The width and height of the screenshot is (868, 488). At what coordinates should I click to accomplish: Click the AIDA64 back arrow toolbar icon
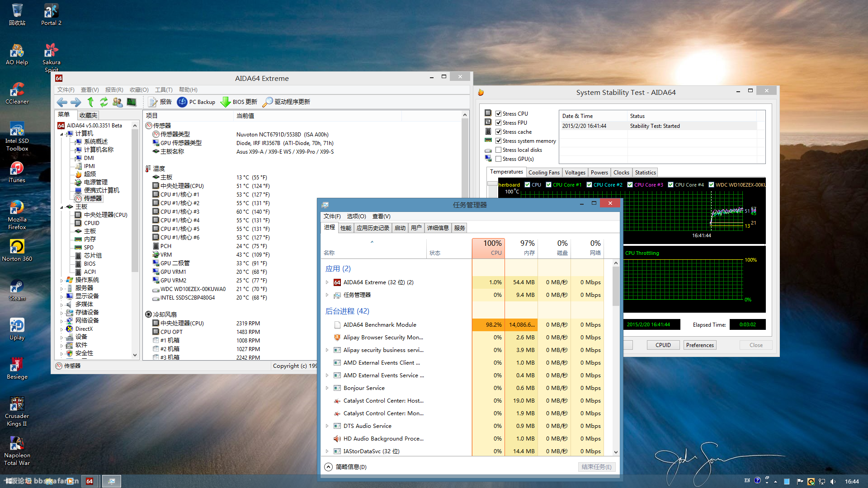pos(62,102)
